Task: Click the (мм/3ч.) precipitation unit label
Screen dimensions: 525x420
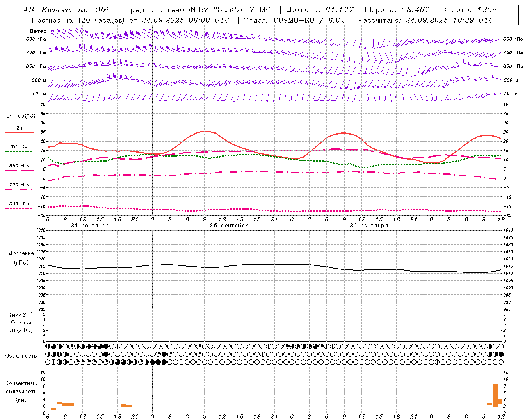Action: click(x=21, y=315)
